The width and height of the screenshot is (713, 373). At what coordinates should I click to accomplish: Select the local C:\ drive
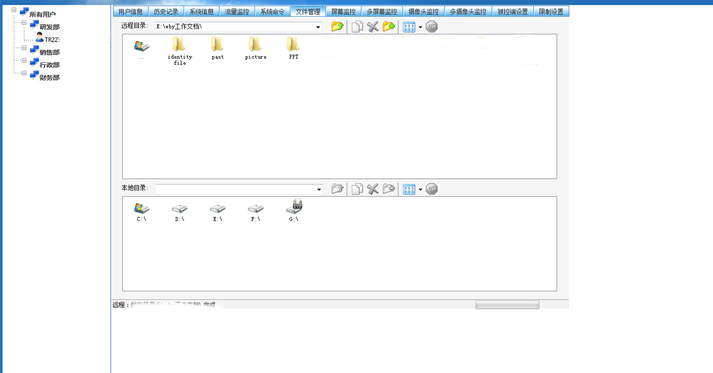click(141, 211)
